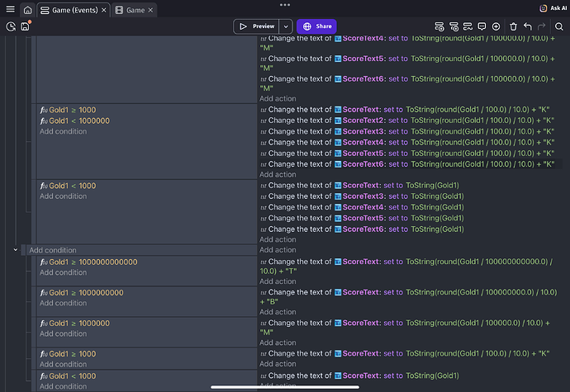This screenshot has width=570, height=392.
Task: Click the purple Share button
Action: click(x=316, y=26)
